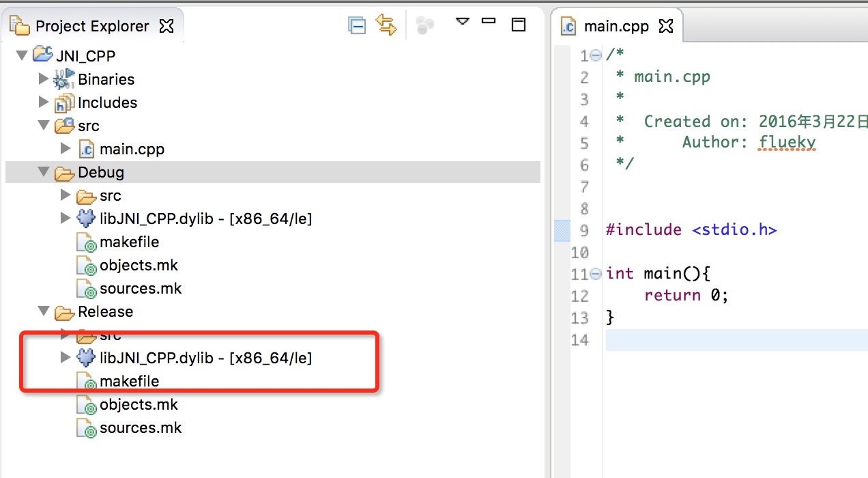Select makefile under Release
Screen dimensions: 868x478
129,381
